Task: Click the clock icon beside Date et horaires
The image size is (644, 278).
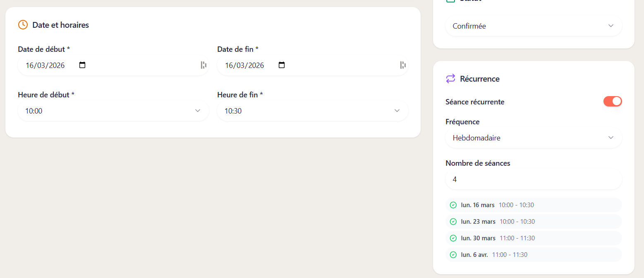Action: coord(23,25)
